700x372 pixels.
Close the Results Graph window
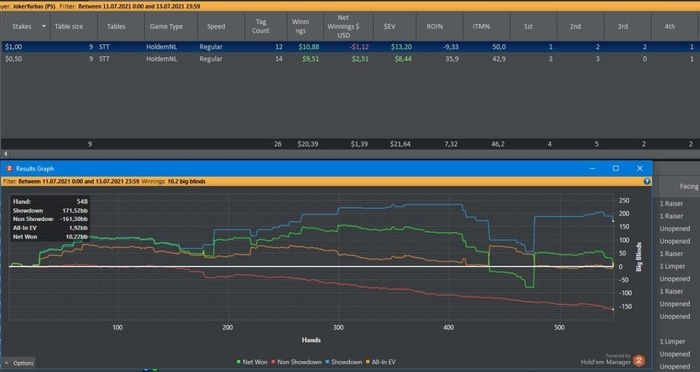pos(640,168)
